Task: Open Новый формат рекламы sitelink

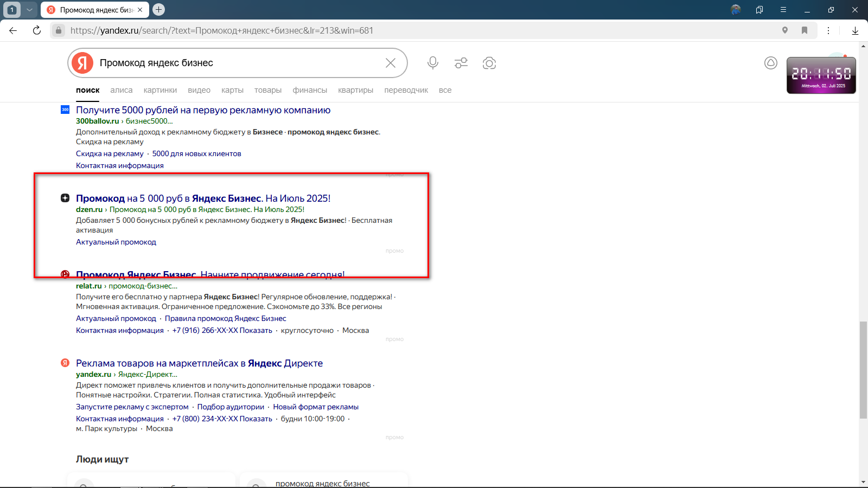Action: point(316,407)
